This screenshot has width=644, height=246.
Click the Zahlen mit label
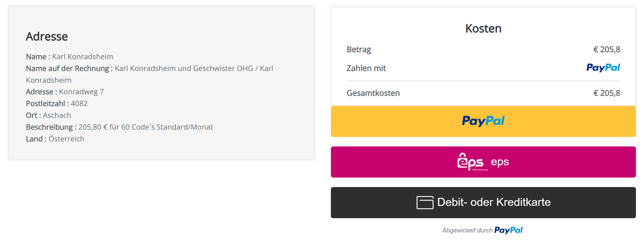click(x=366, y=68)
